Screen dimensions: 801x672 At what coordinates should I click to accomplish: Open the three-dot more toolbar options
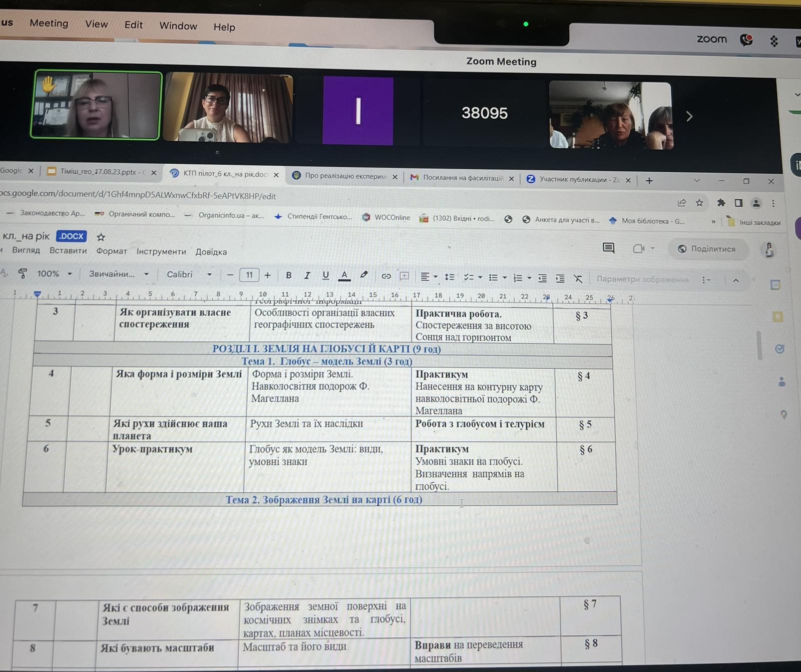coord(706,280)
